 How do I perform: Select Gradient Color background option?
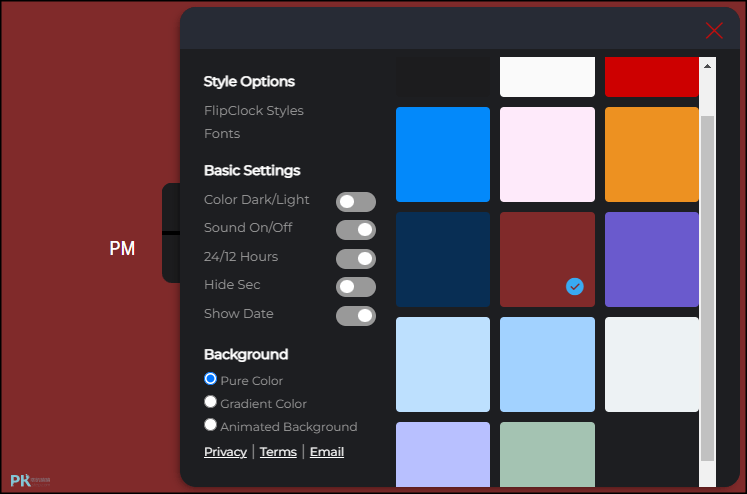[210, 402]
